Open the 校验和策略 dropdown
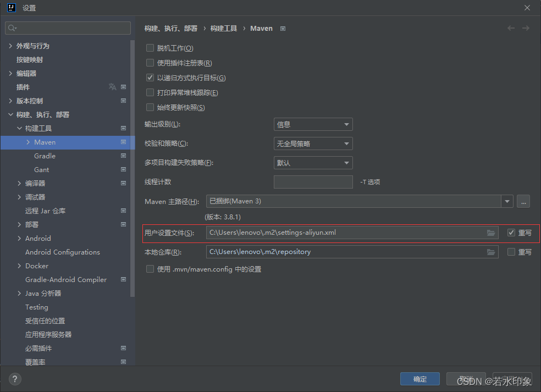The image size is (541, 392). [313, 143]
